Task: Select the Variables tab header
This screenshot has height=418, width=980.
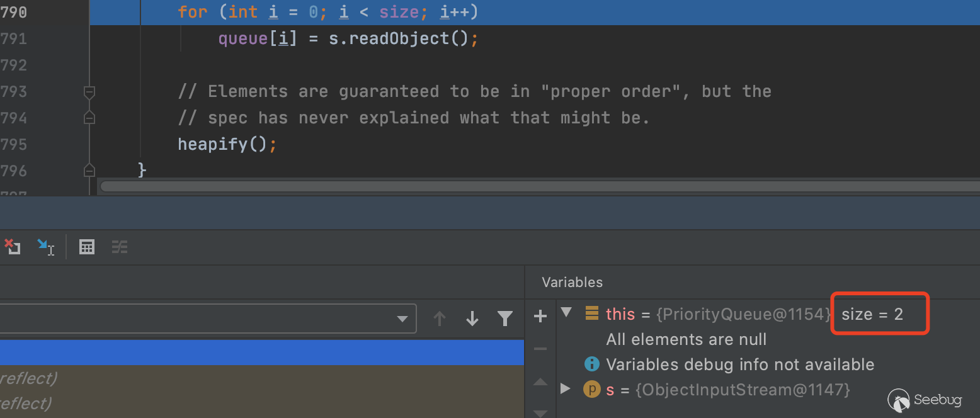Action: click(x=572, y=283)
